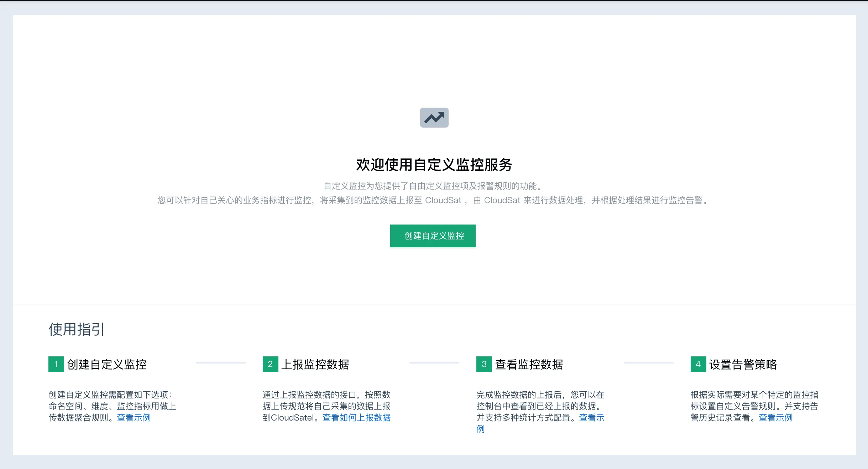Image resolution: width=868 pixels, height=469 pixels.
Task: Open 查看示例 link under 查看监控数据 step
Action: [x=591, y=418]
